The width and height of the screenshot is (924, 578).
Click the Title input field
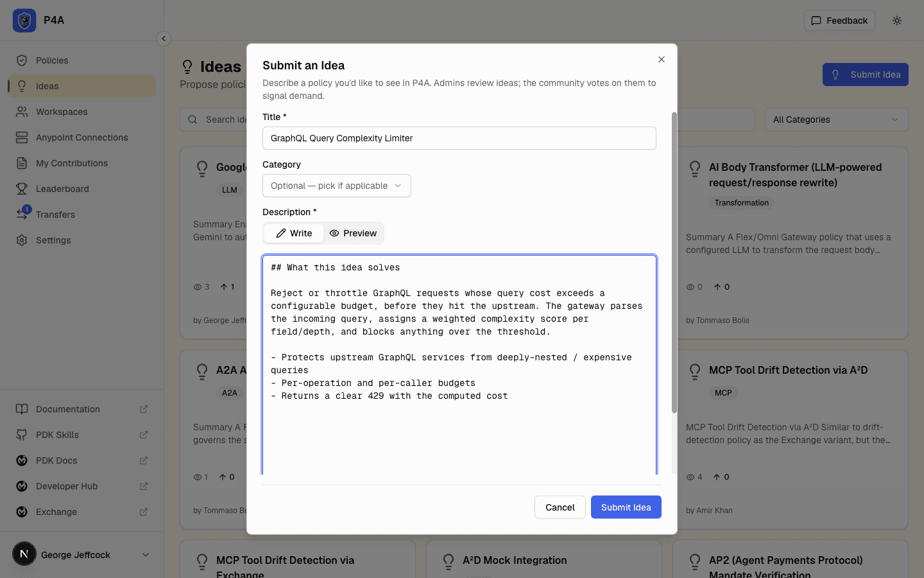(459, 138)
